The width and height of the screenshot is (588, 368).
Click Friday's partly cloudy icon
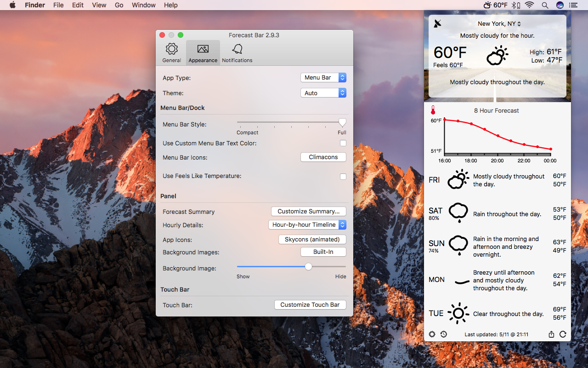click(x=458, y=179)
